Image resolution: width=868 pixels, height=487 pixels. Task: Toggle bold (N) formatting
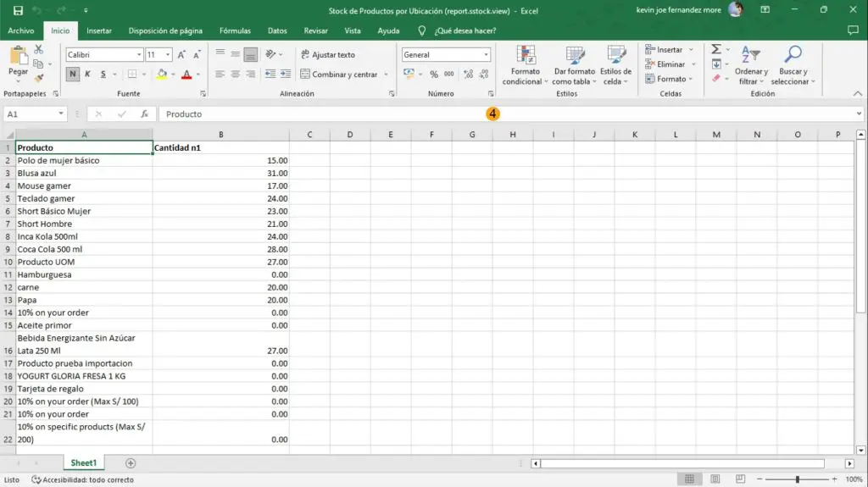(x=73, y=75)
